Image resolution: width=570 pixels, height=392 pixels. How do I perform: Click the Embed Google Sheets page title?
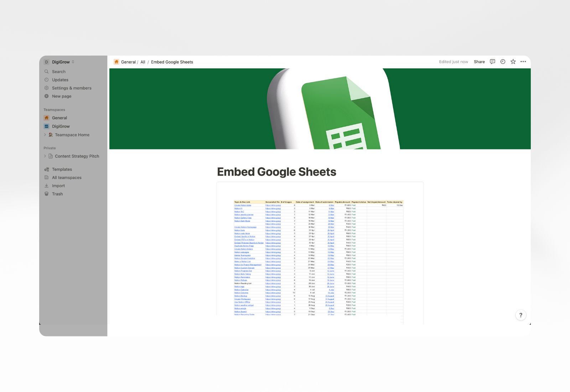[x=276, y=172]
